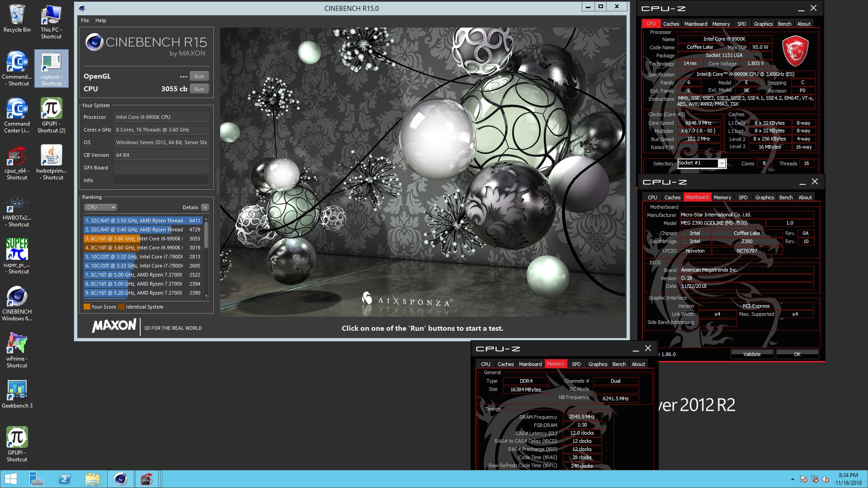Switch to CPU tab in Memory CPU-Z window

coord(486,364)
